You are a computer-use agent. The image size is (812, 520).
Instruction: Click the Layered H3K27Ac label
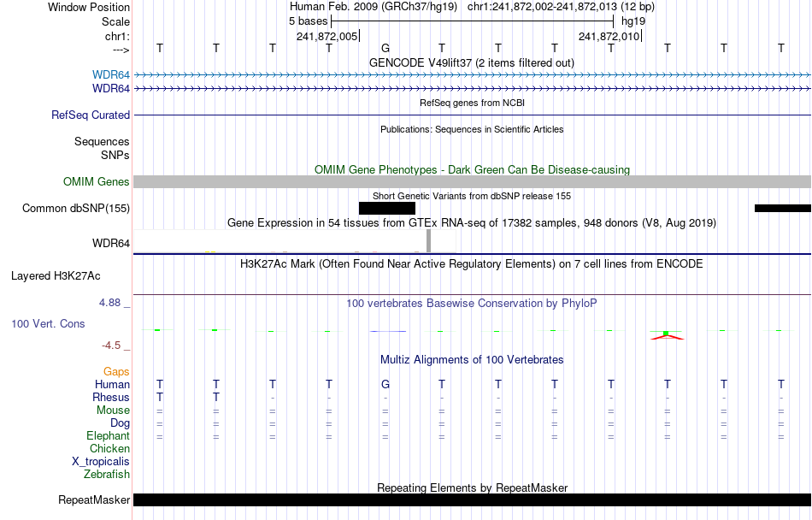(x=56, y=276)
